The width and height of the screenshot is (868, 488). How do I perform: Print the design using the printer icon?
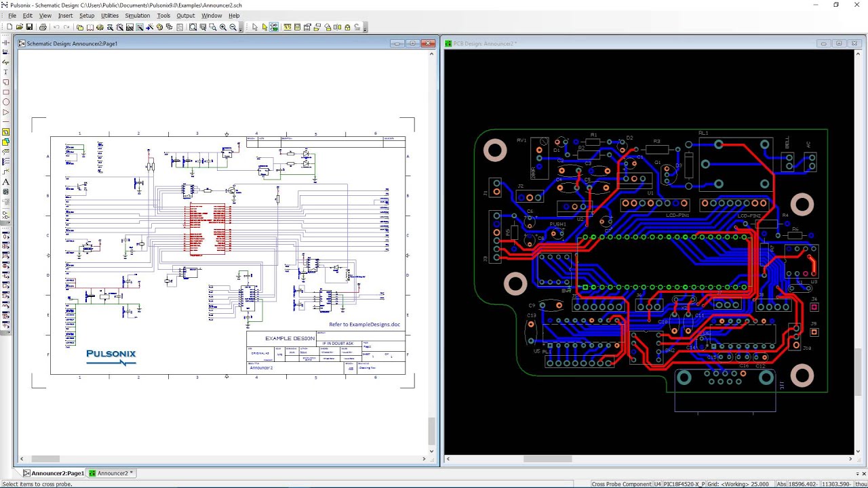43,27
